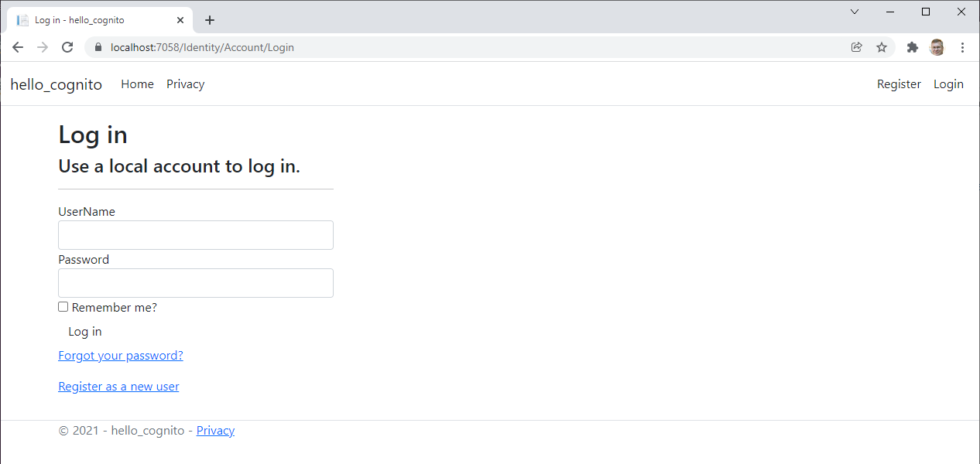The width and height of the screenshot is (980, 464).
Task: Click 'Use a local account to log in.' heading
Action: [x=179, y=166]
